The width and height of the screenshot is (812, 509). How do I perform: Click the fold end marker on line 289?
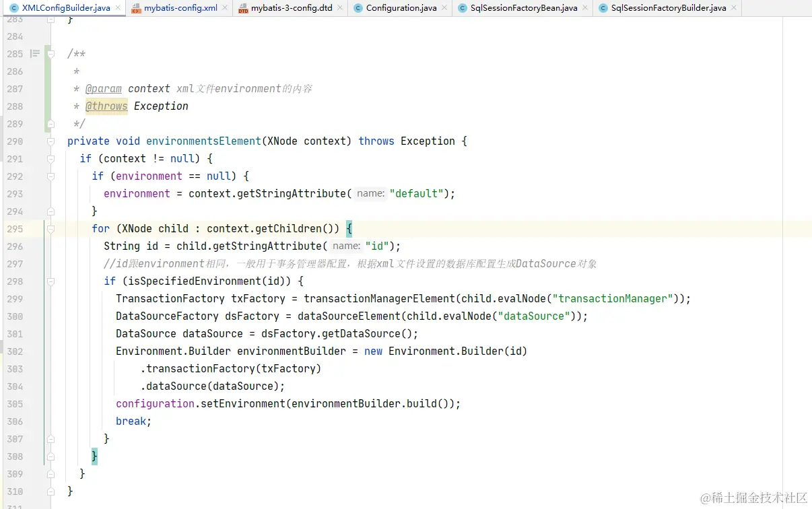pyautogui.click(x=51, y=124)
